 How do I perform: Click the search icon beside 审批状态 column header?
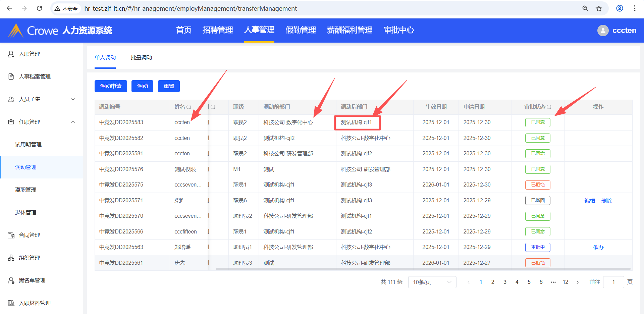click(549, 107)
